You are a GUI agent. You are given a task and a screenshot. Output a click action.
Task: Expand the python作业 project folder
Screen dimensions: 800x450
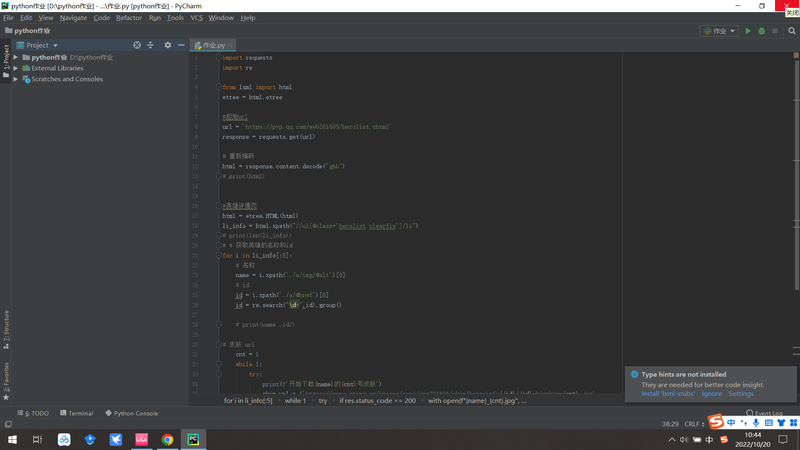pyautogui.click(x=16, y=57)
